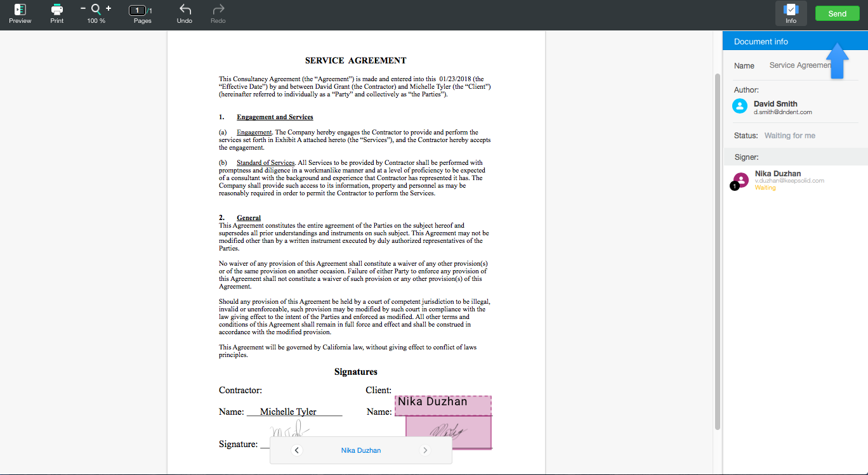Send the document
868x475 pixels.
[837, 13]
